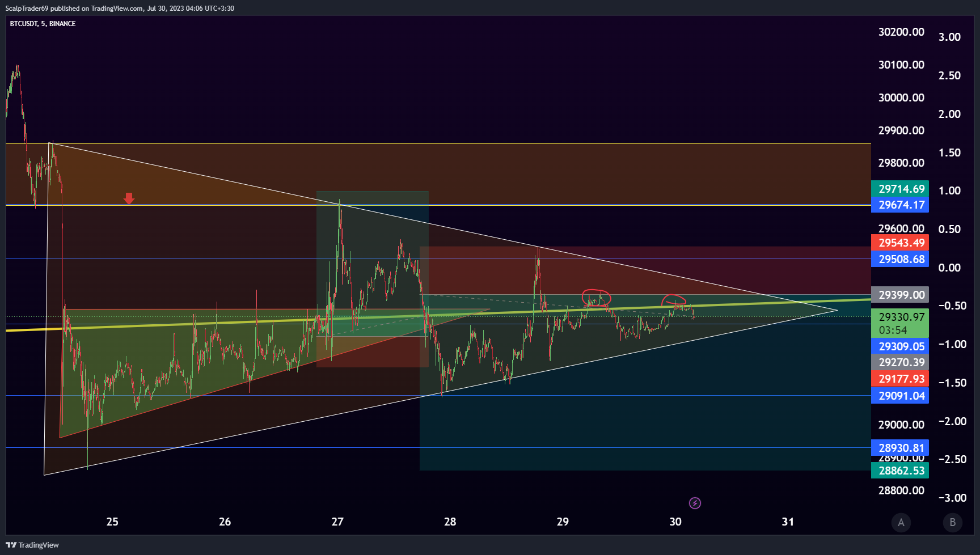Viewport: 980px width, 555px height.
Task: Click the red down-arrow marker on chart
Action: coord(129,198)
